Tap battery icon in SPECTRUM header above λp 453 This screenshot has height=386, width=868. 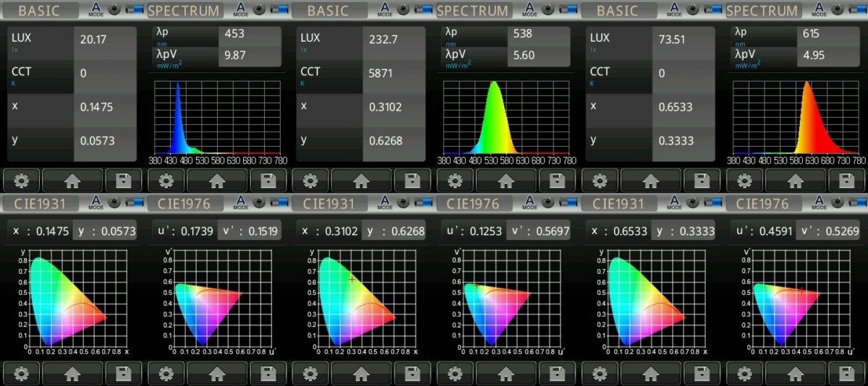(x=278, y=10)
